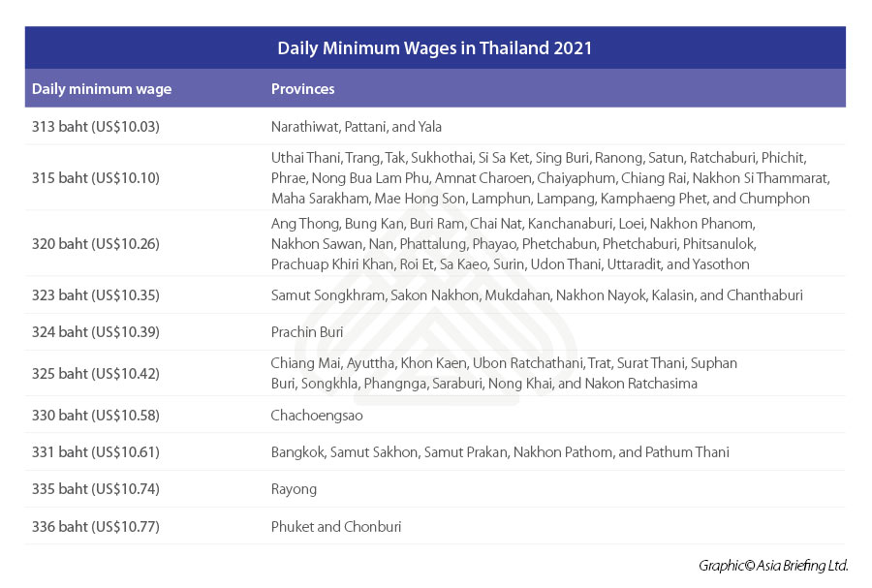Select the 313 baht (US$10.03) wage cell
The image size is (872, 588).
[x=96, y=126]
